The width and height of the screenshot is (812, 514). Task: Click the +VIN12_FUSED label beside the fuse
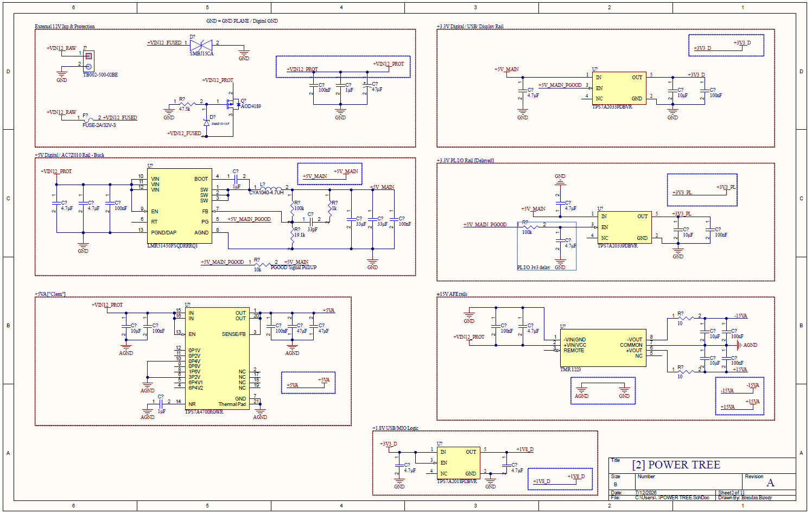(120, 118)
